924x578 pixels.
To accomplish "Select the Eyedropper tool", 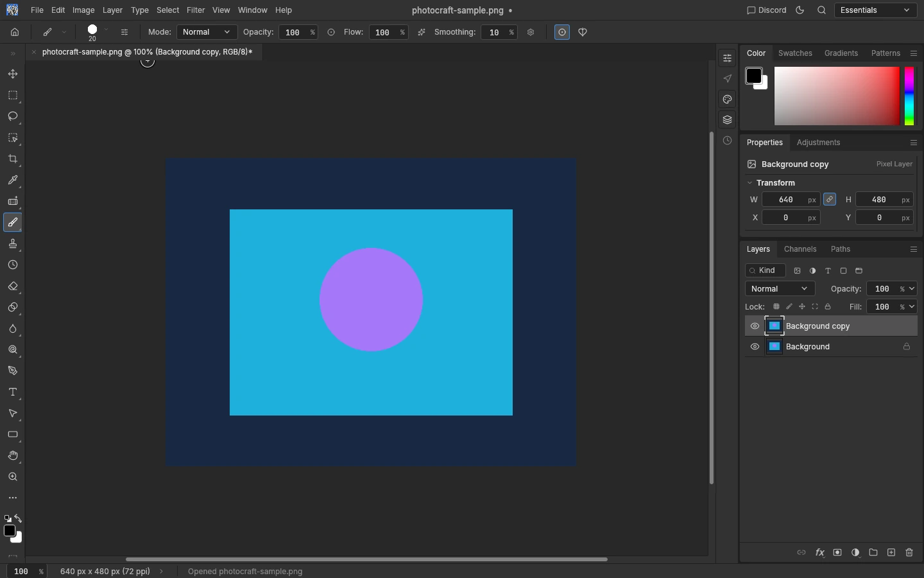I will [x=13, y=180].
